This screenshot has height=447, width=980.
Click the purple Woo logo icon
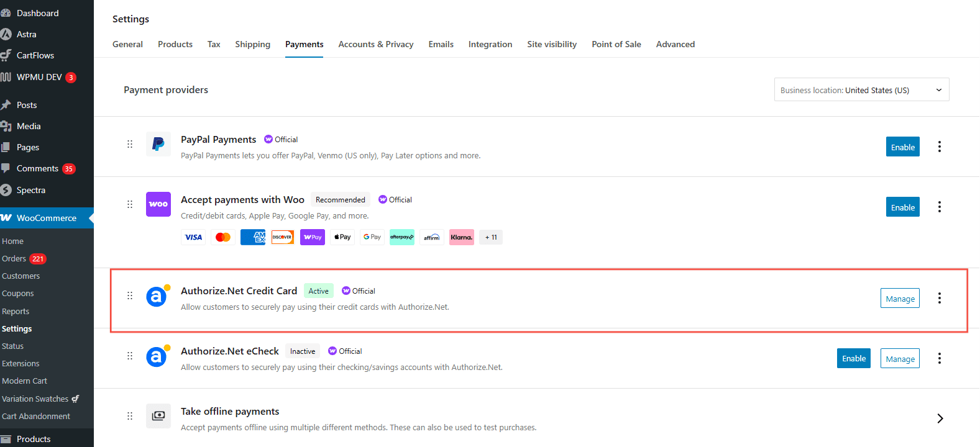[x=158, y=204]
